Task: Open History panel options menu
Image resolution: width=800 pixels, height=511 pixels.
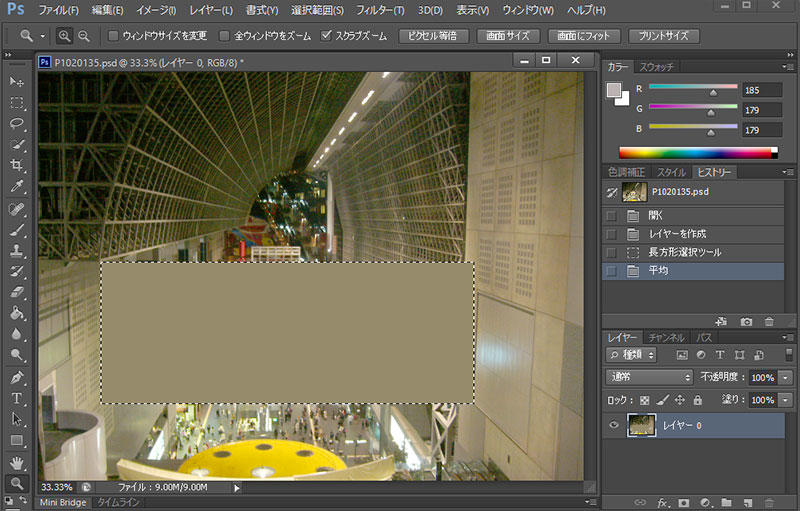Action: 787,172
